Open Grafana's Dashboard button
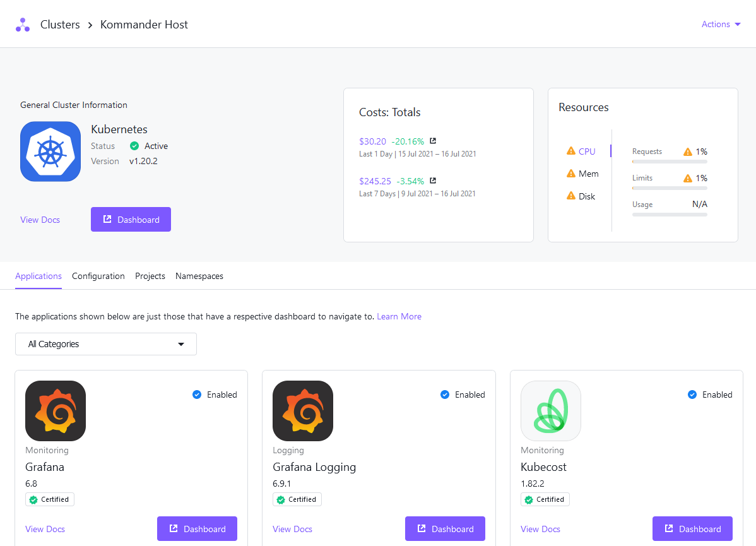The height and width of the screenshot is (546, 756). [x=197, y=528]
